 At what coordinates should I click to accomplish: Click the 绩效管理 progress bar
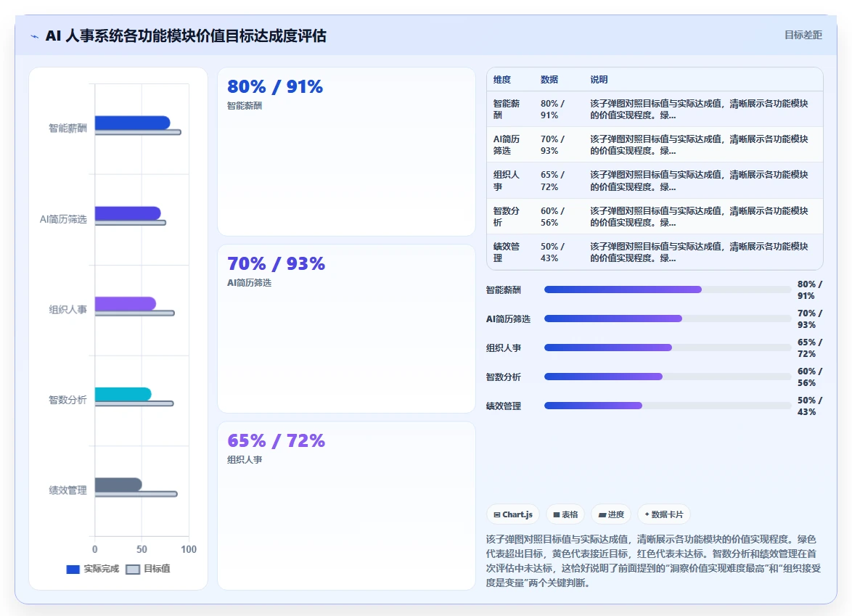(667, 406)
